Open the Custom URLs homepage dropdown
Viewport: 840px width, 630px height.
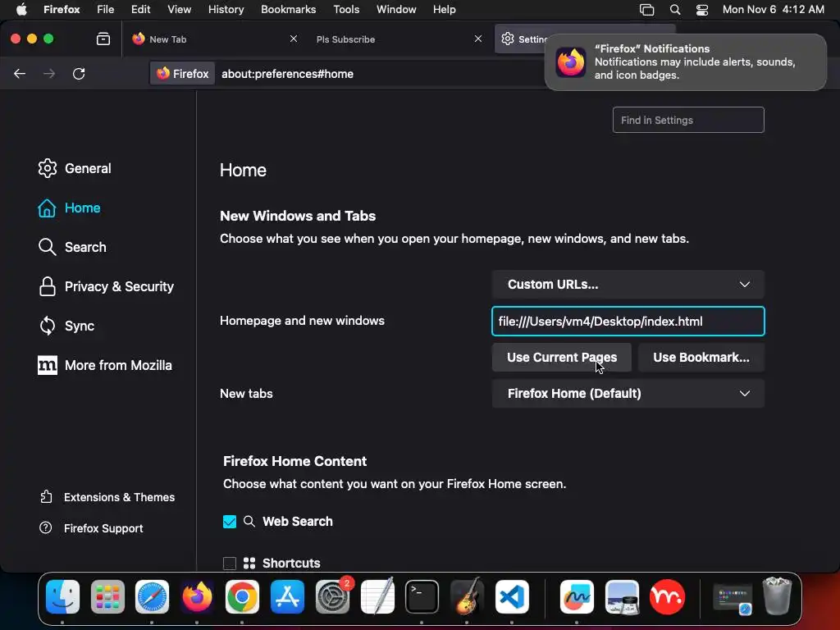tap(628, 285)
